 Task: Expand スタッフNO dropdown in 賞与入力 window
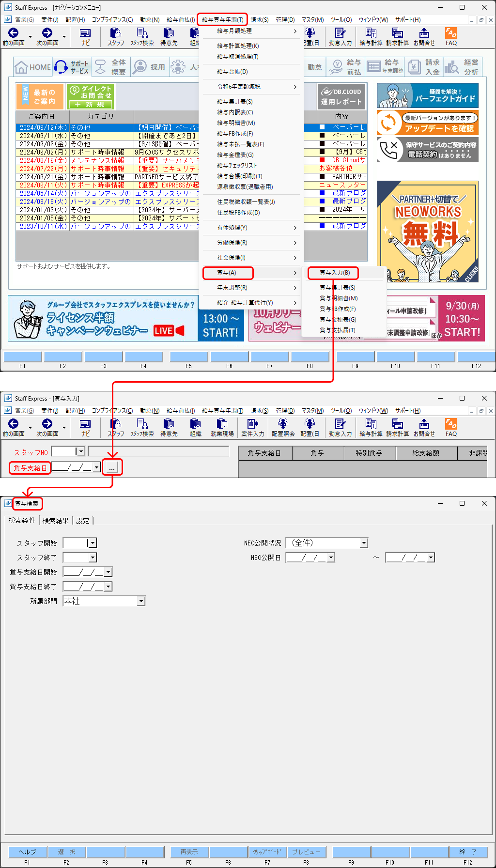tap(81, 451)
